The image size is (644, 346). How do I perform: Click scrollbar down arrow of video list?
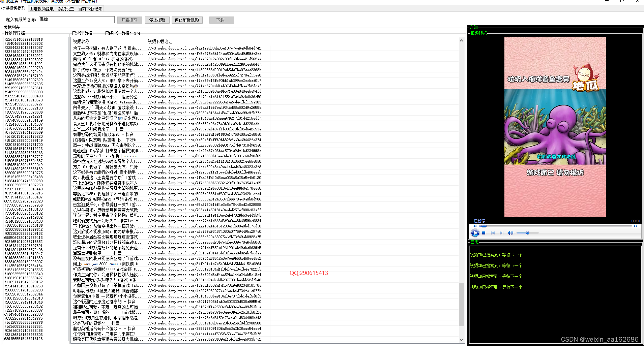(462, 340)
